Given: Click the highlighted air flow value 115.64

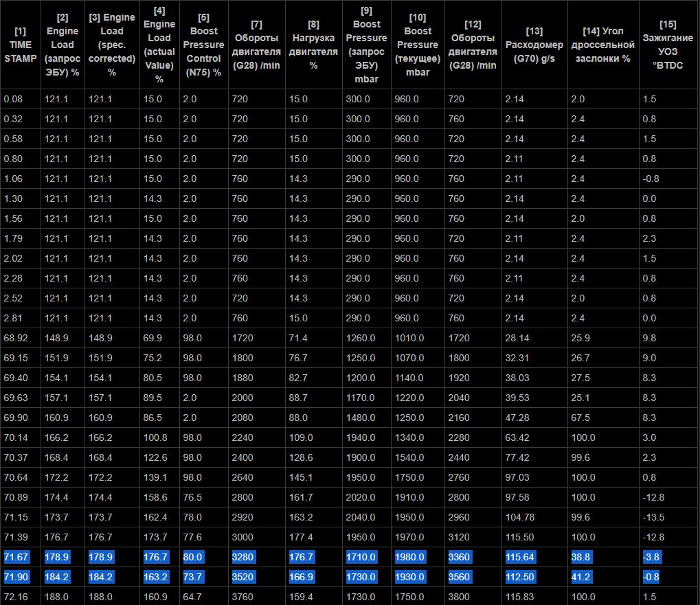Looking at the screenshot, I should coord(519,557).
